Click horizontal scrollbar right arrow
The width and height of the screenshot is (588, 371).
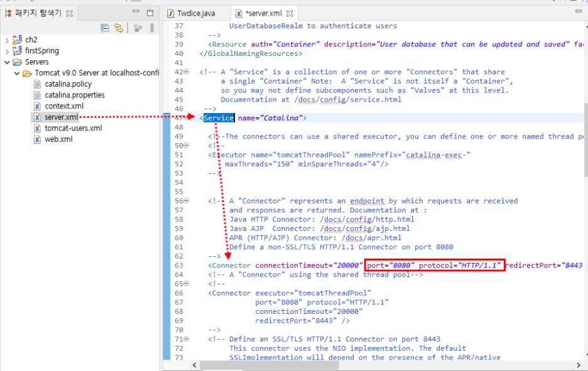tap(578, 365)
